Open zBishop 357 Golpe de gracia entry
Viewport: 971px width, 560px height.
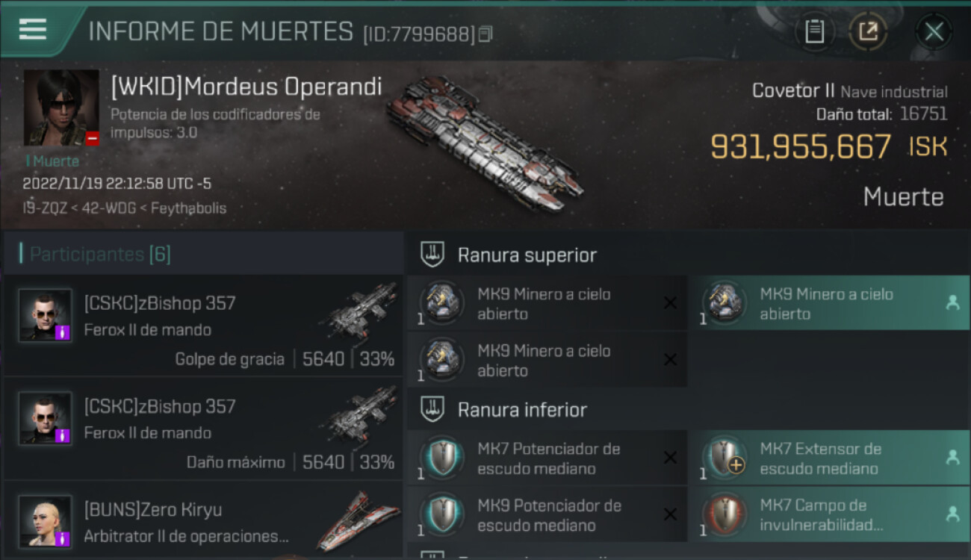point(203,326)
